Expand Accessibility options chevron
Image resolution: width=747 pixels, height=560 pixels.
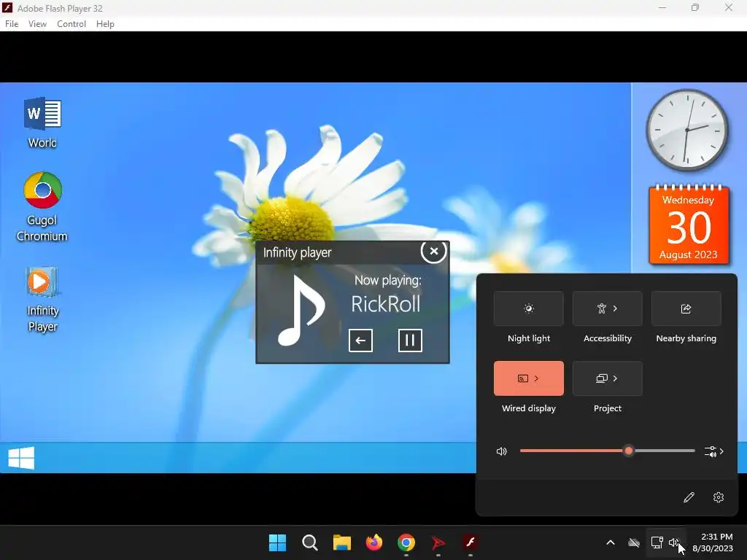tap(616, 308)
